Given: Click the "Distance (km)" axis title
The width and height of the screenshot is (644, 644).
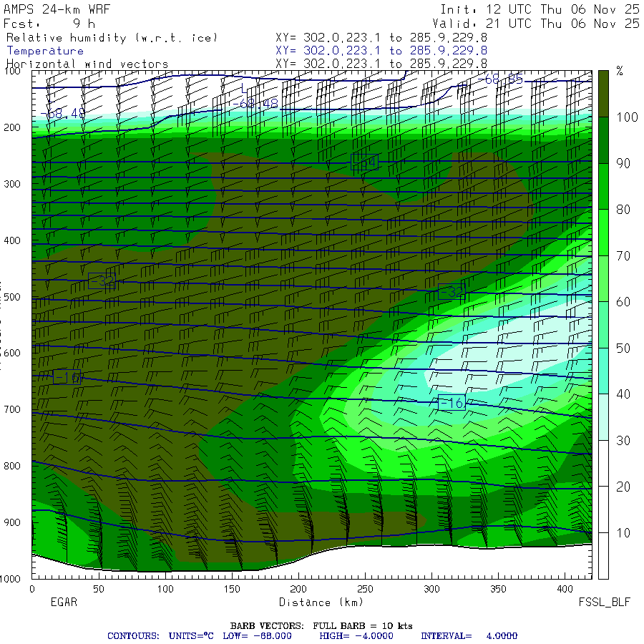Looking at the screenshot, I should tap(321, 602).
